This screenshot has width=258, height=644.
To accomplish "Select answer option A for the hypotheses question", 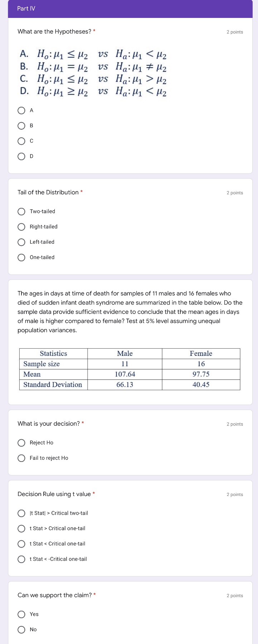I will click(21, 110).
